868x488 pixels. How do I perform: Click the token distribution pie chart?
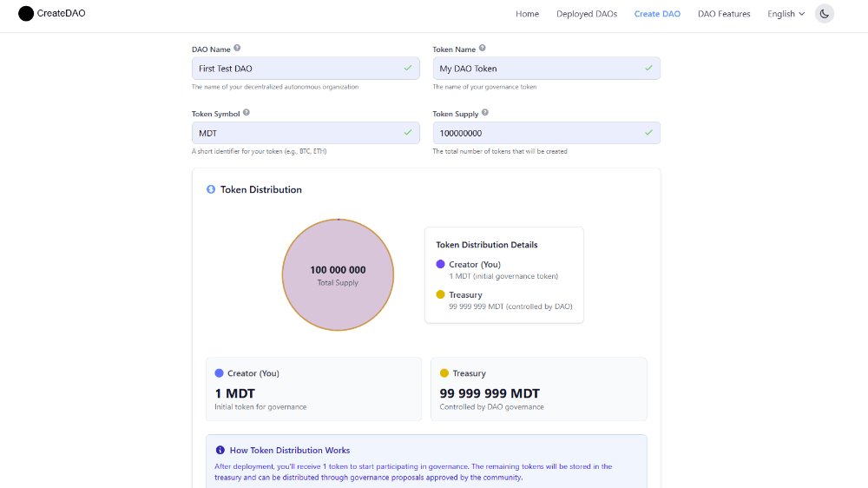[x=338, y=274]
